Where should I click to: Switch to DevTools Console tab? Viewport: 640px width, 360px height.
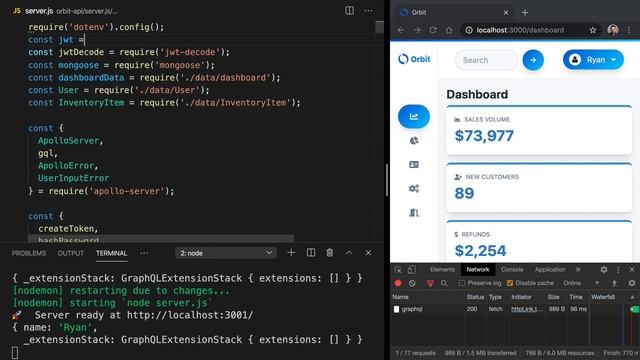click(512, 269)
